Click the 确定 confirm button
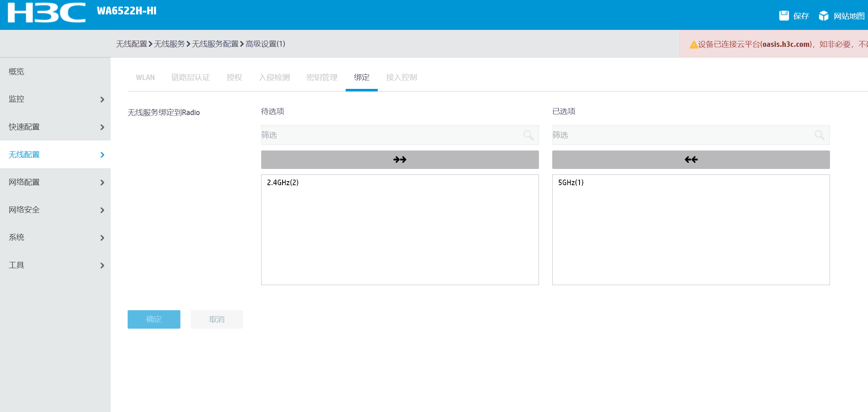This screenshot has height=412, width=868. (154, 319)
